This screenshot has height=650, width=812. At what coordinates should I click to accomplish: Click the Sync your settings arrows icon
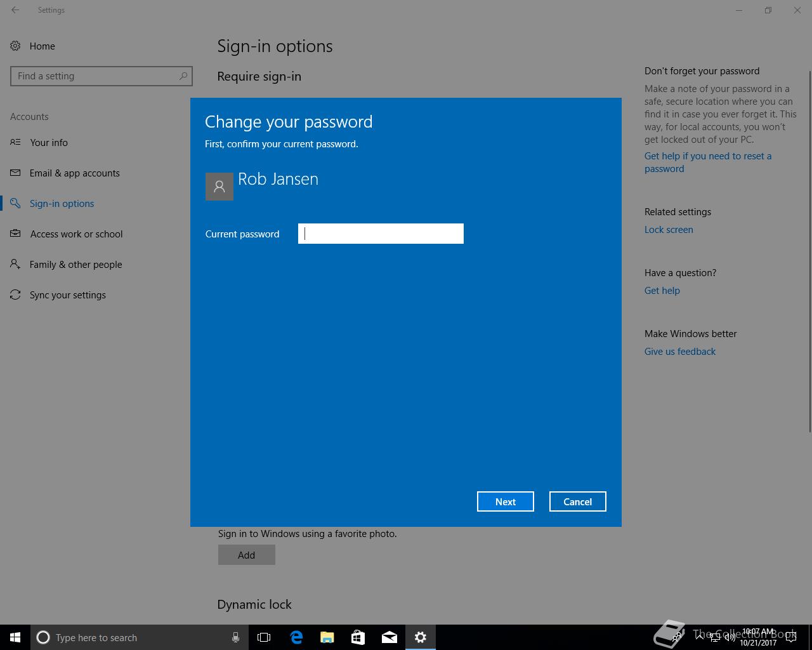point(15,295)
